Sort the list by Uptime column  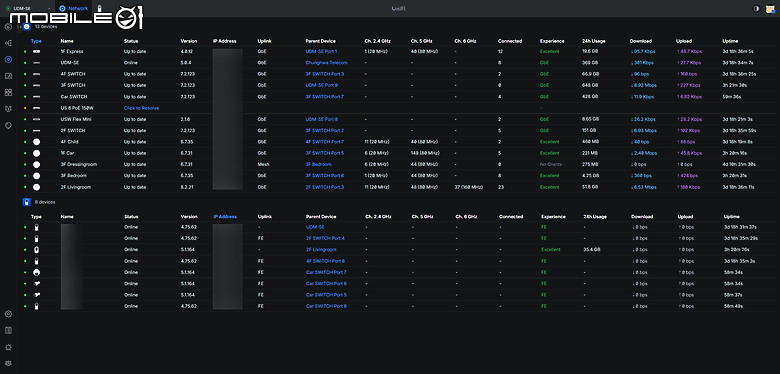(x=730, y=41)
